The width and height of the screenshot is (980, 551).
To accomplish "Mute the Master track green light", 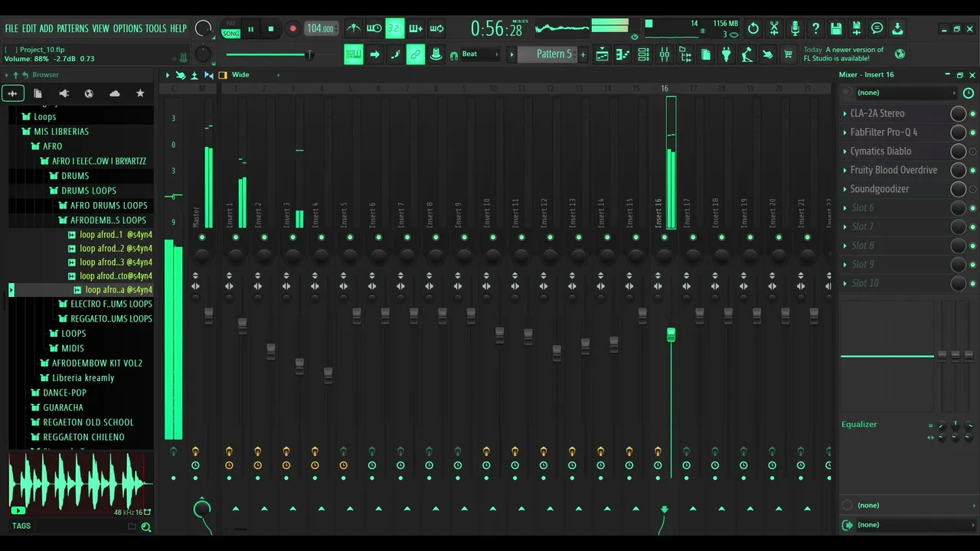I will [202, 237].
